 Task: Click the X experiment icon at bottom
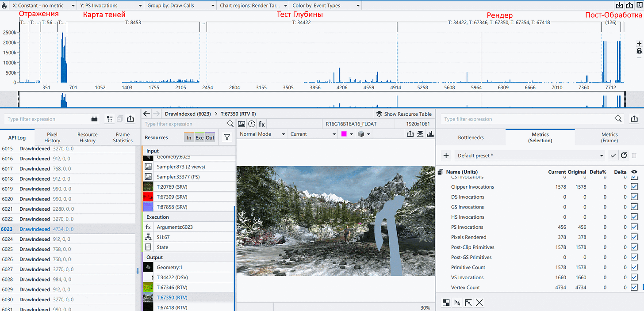(x=479, y=303)
